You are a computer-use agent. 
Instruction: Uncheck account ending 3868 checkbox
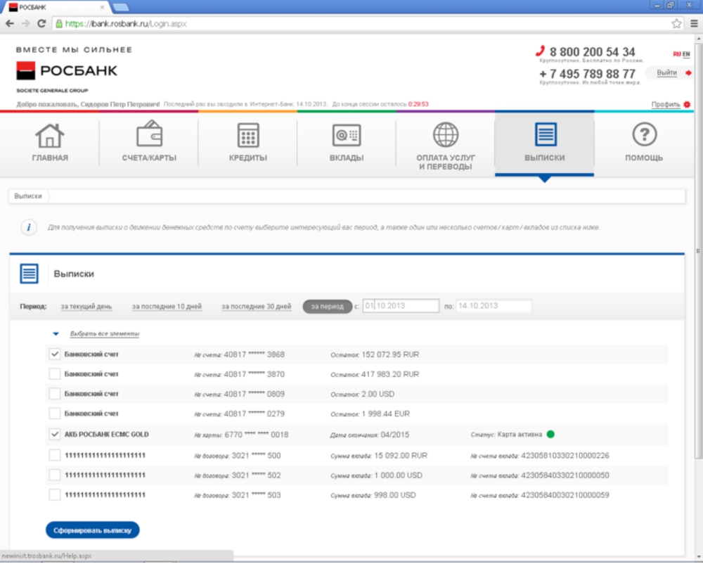[x=55, y=354]
